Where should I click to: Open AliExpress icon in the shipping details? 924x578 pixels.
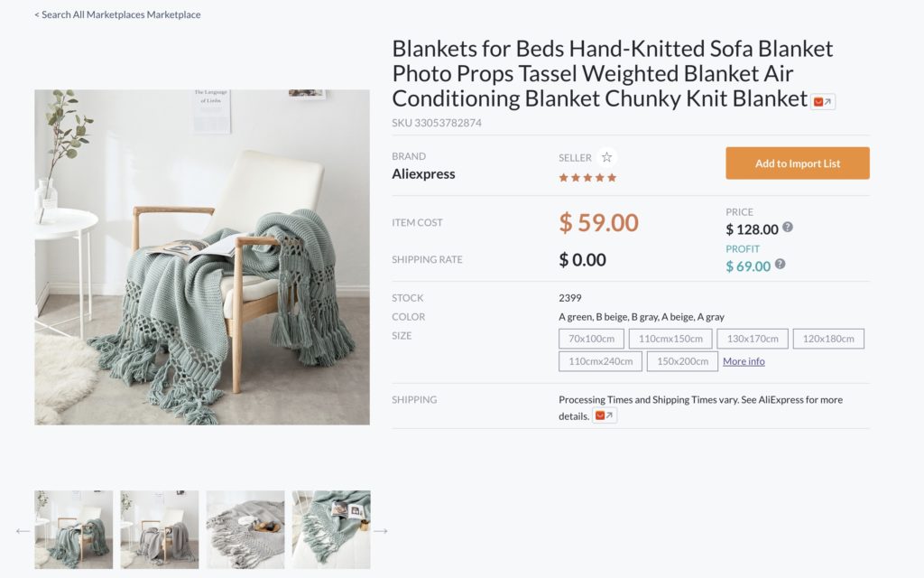(x=605, y=416)
